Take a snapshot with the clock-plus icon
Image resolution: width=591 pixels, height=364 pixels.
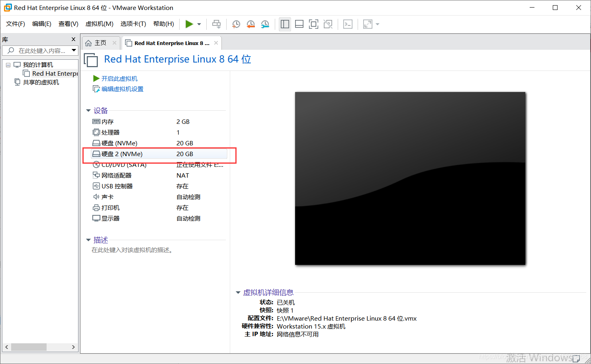coord(236,24)
